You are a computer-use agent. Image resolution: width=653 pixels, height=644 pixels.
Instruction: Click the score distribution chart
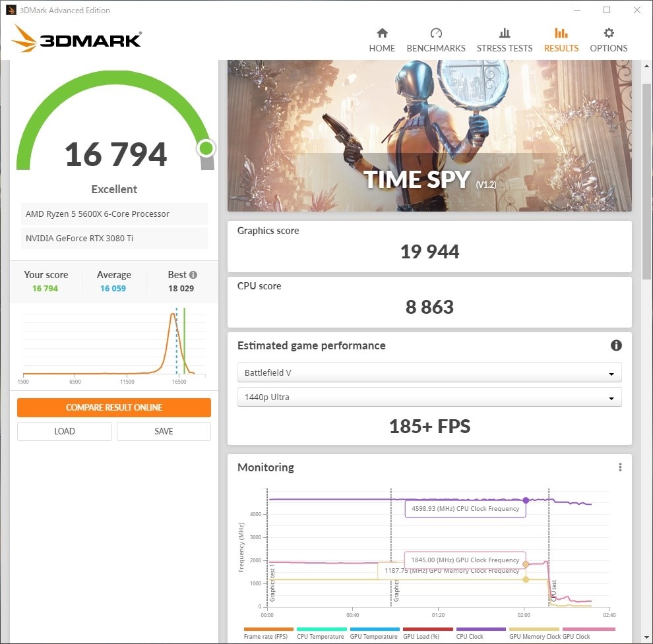114,345
